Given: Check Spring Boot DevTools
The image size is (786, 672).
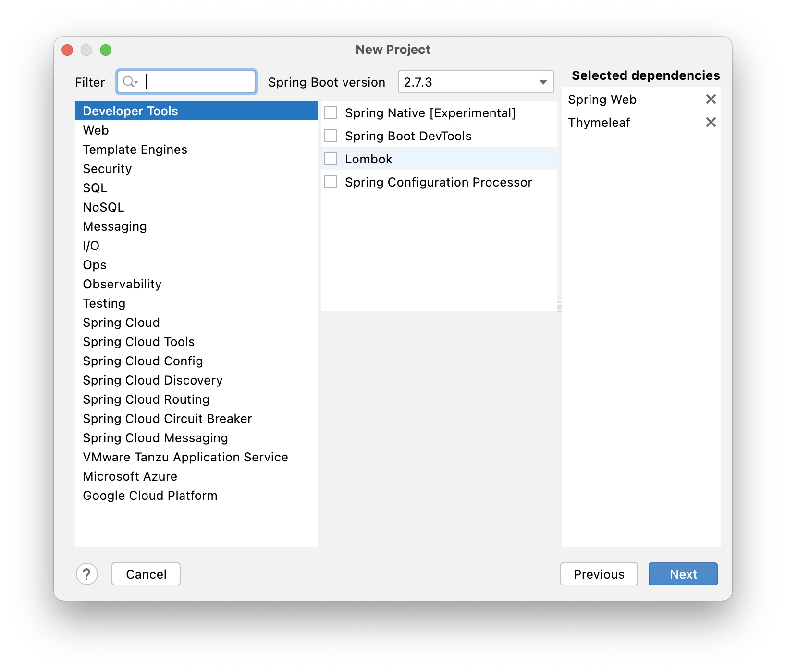Looking at the screenshot, I should (331, 136).
